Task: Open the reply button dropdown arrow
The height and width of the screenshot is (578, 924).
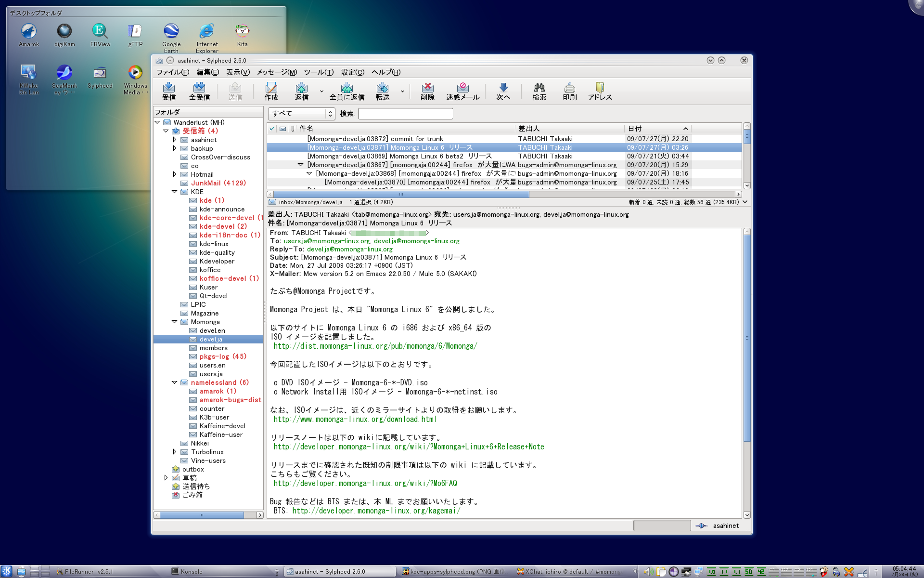Action: [321, 91]
